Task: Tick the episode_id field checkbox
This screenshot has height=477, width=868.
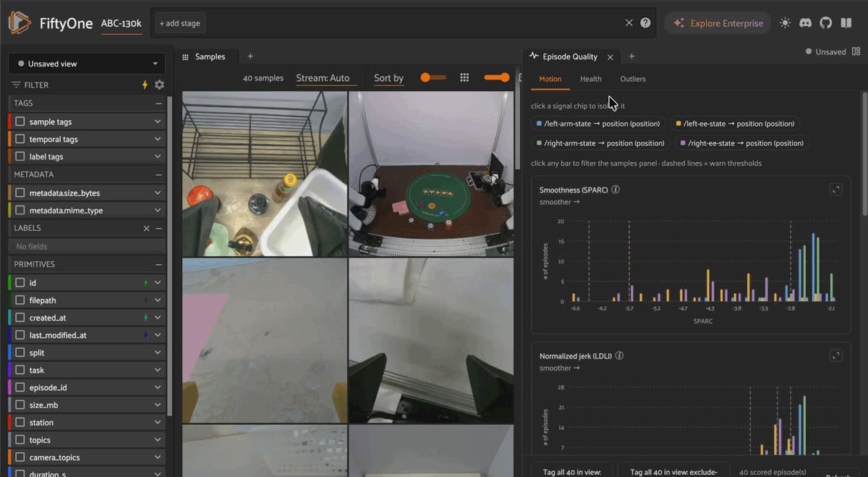Action: tap(20, 387)
